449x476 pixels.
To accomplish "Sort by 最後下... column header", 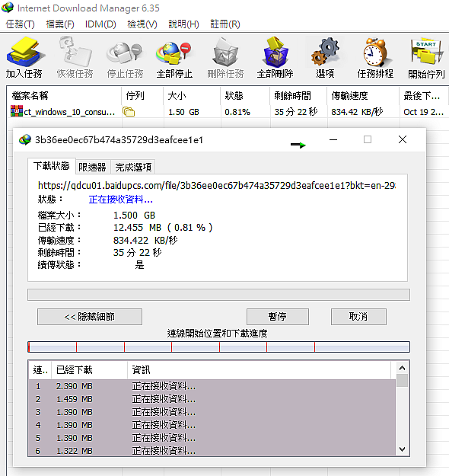I will [424, 96].
